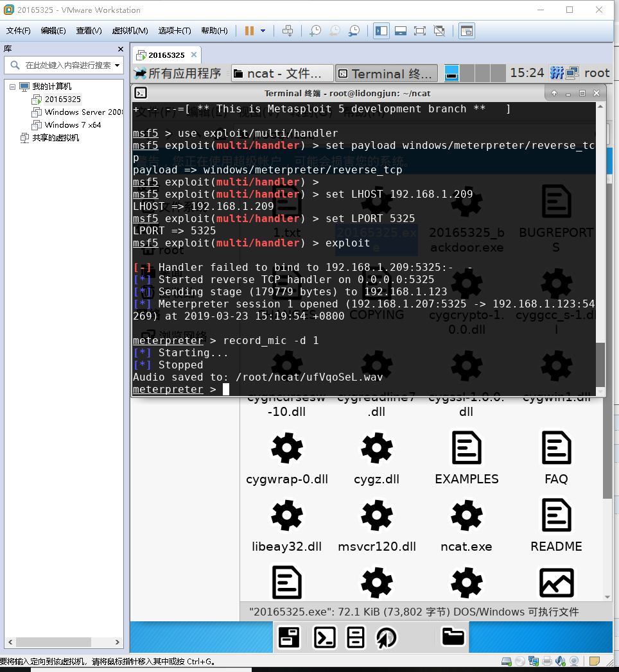Click the printer status bar icon
Screen dimensions: 619x672
[547, 661]
